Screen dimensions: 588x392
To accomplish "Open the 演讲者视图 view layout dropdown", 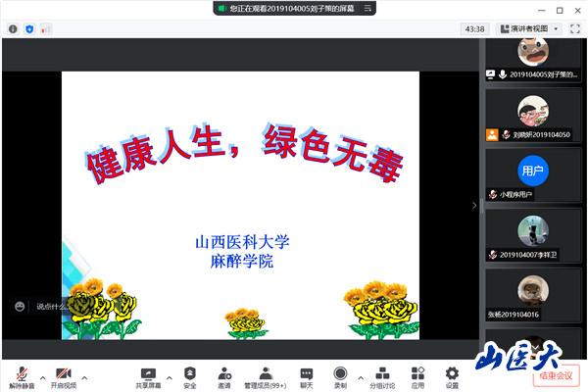I will click(536, 28).
